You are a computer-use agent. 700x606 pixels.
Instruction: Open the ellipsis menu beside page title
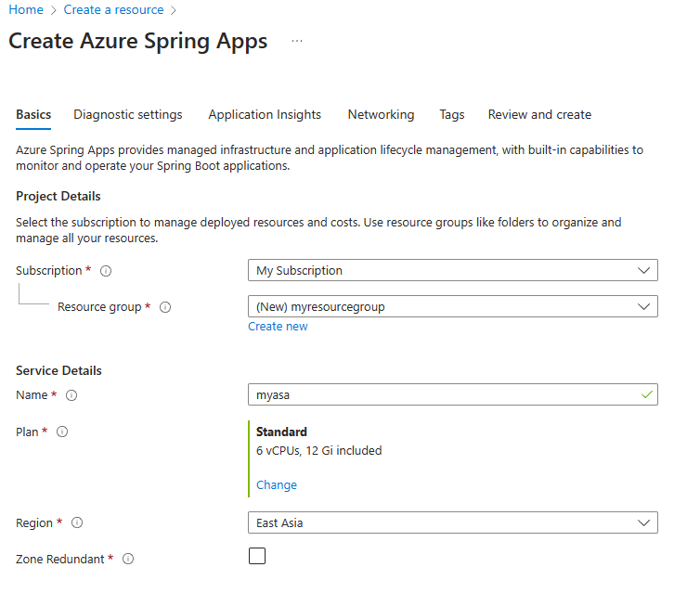297,42
